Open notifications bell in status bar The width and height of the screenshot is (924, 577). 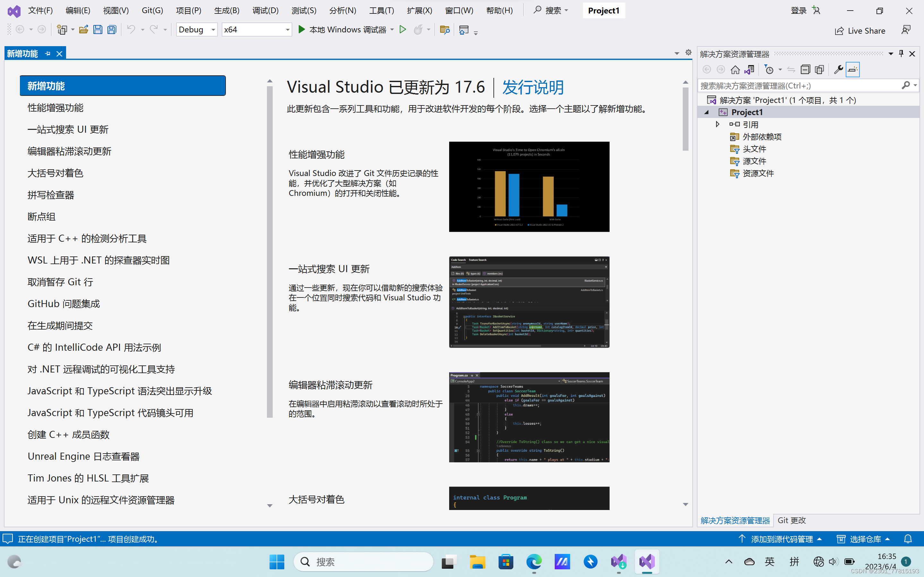(x=908, y=539)
